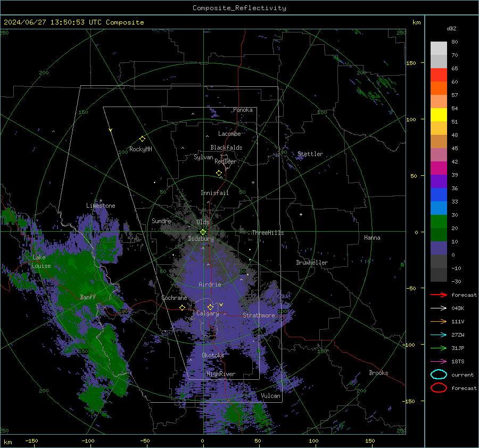
Task: Click the orange 57-60 dBZ swatch
Action: click(439, 88)
